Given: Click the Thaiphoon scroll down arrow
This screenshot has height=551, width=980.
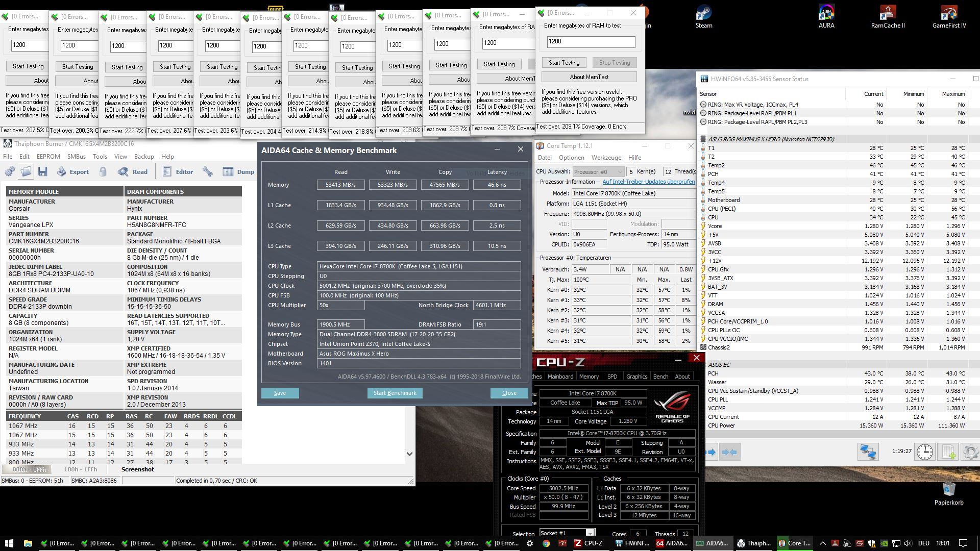Looking at the screenshot, I should coord(409,454).
